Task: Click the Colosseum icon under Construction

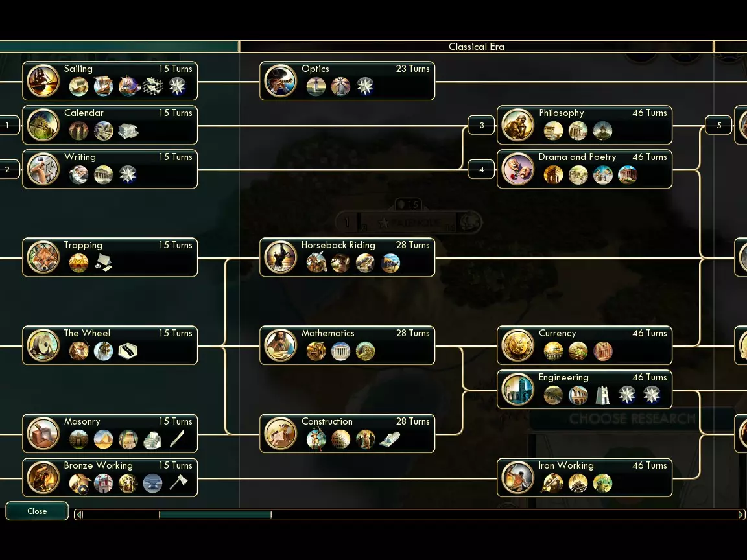Action: (340, 439)
